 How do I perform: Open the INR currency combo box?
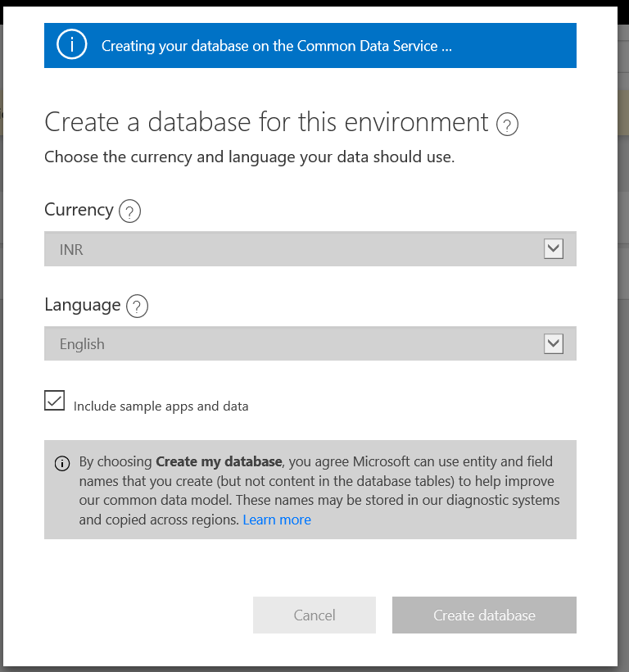(310, 249)
